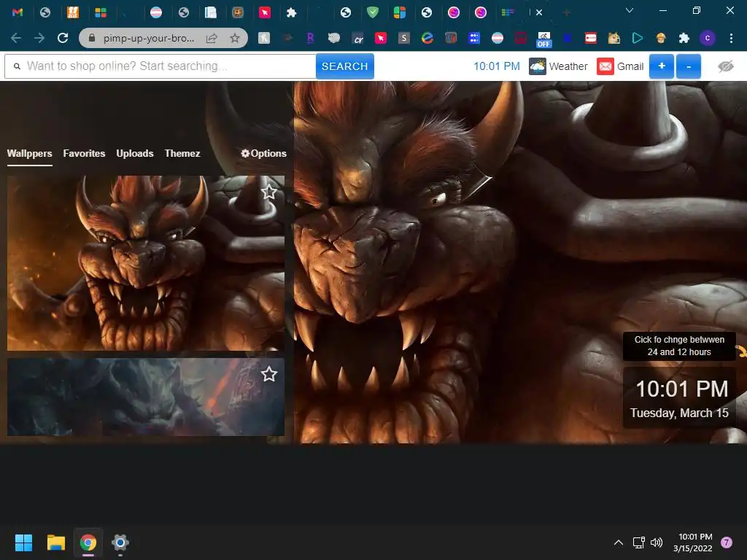The image size is (747, 560).
Task: Open the Chrome Extensions puzzle menu
Action: click(684, 38)
